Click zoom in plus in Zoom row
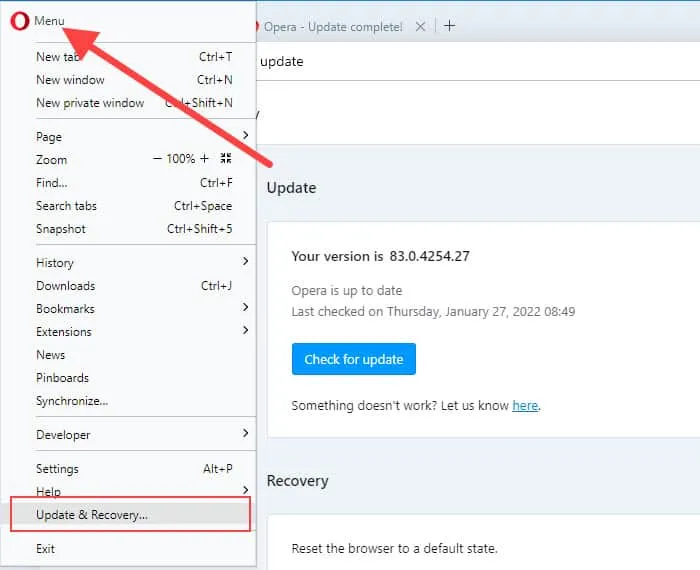 tap(204, 158)
